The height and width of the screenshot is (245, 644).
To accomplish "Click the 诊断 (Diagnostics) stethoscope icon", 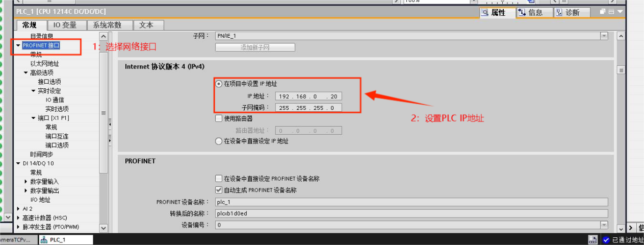I will tap(559, 13).
